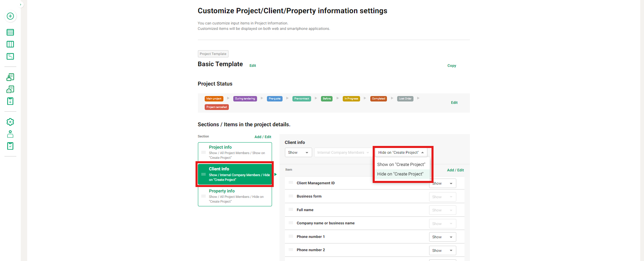Open the settings gear icon in sidebar
Screen dimensions: 644x261
[10, 122]
